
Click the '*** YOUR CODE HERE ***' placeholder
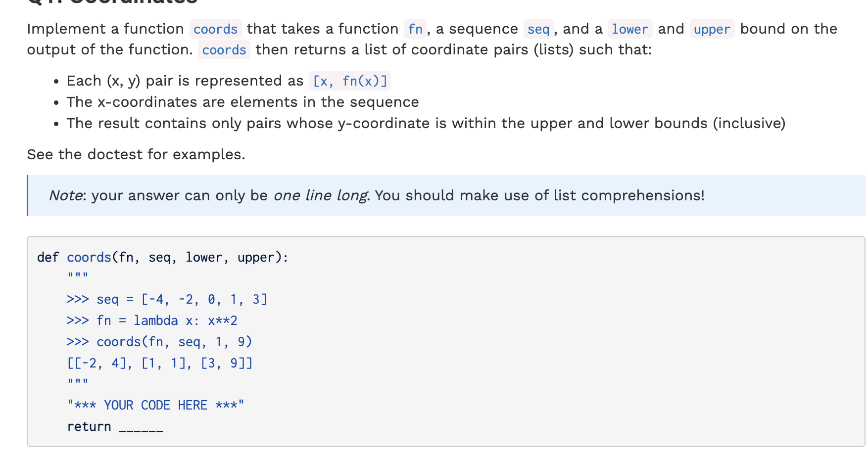pos(155,406)
